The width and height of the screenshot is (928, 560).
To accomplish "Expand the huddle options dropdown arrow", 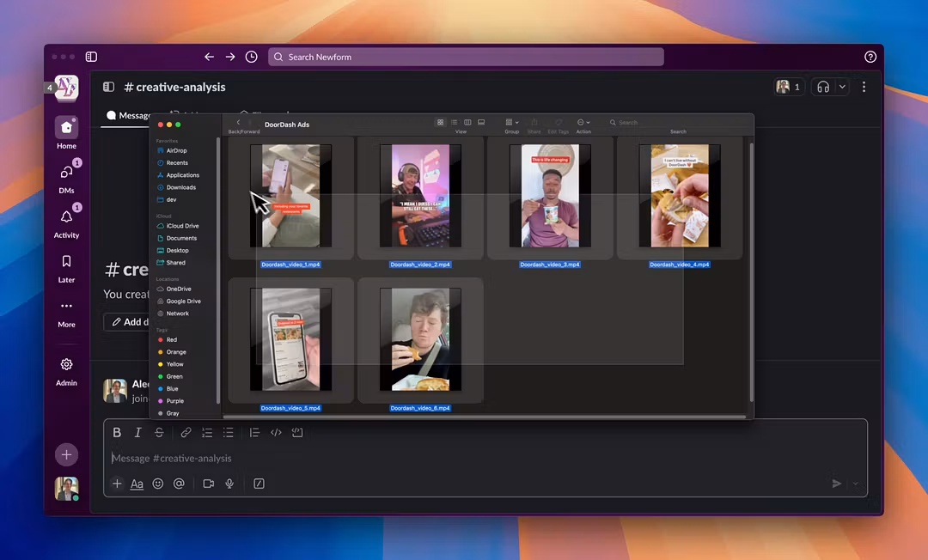I will click(x=843, y=87).
